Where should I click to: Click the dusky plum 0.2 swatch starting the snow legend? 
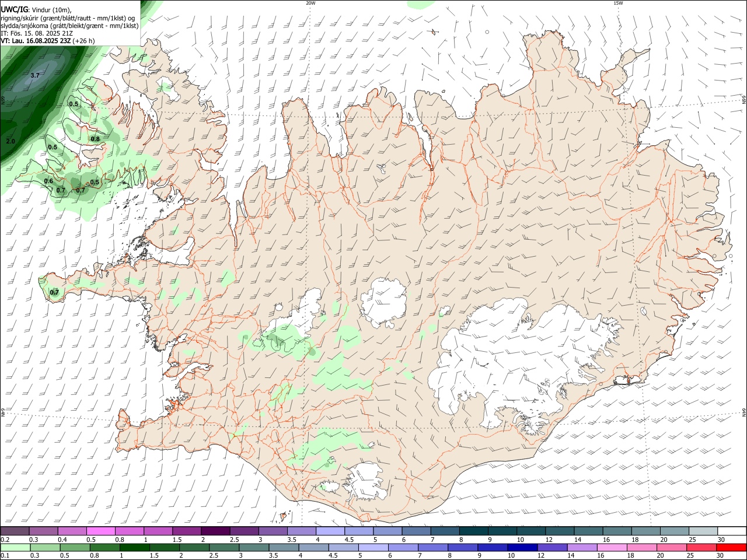click(15, 531)
